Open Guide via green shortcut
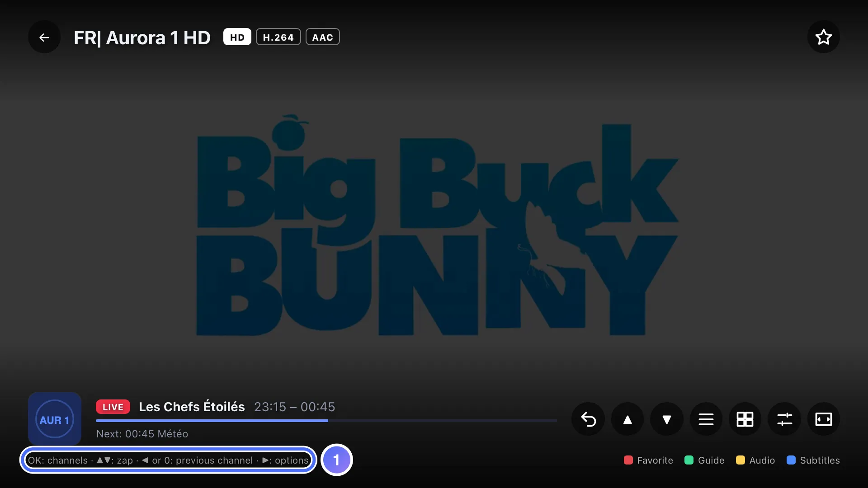Image resolution: width=868 pixels, height=488 pixels. point(704,460)
